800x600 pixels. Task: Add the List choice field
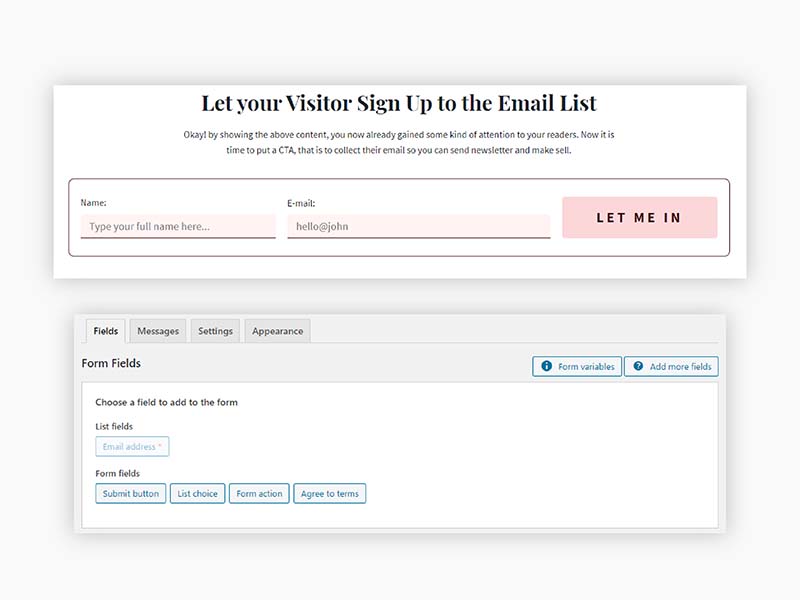[x=197, y=493]
